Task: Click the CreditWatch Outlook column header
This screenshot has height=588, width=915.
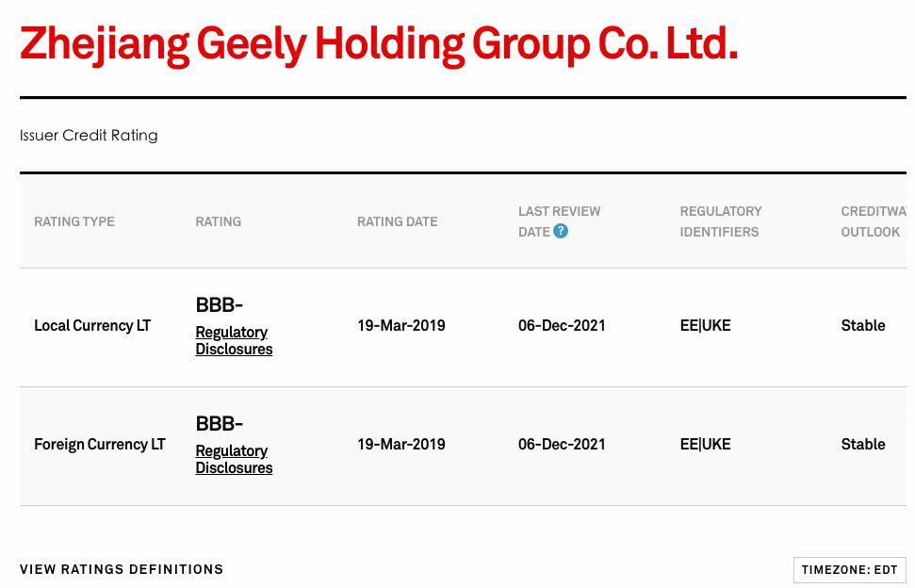Action: 874,221
